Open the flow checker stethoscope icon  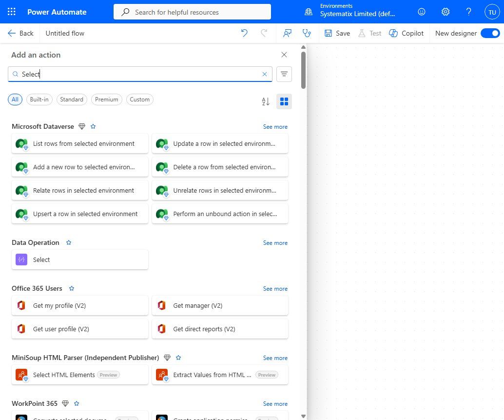pyautogui.click(x=307, y=33)
